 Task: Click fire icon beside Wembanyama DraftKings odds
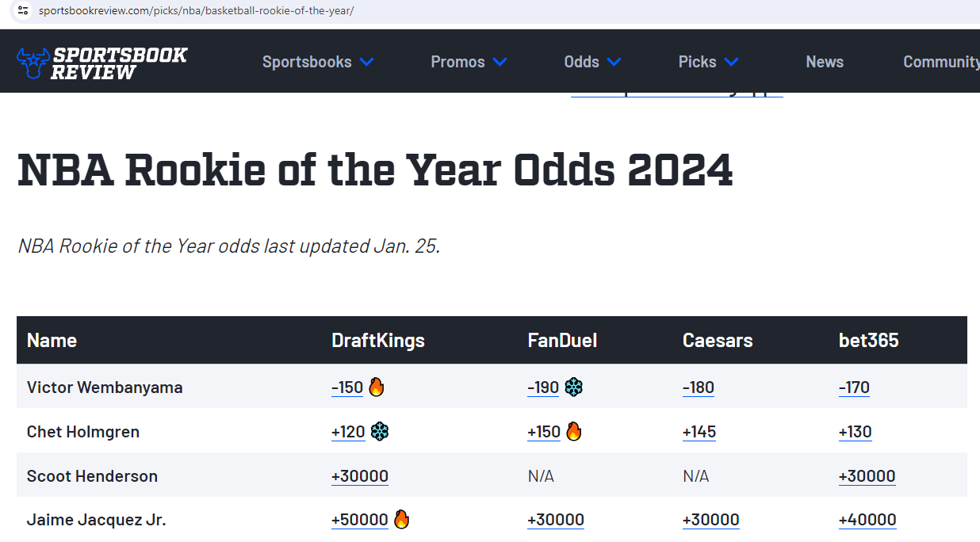[x=376, y=387]
